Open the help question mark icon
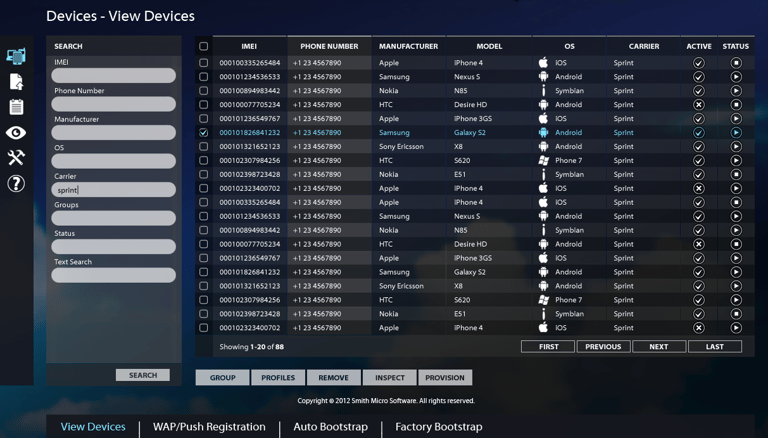768x438 pixels. pos(16,183)
